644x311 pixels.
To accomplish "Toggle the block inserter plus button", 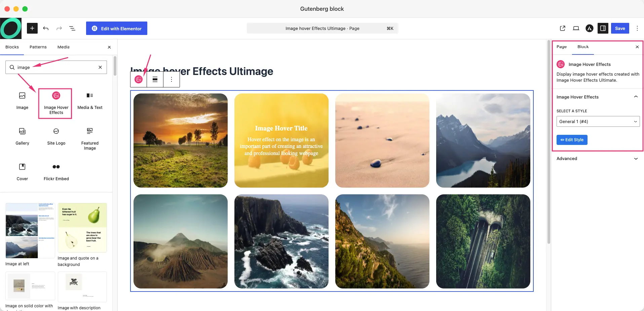I will pyautogui.click(x=32, y=28).
